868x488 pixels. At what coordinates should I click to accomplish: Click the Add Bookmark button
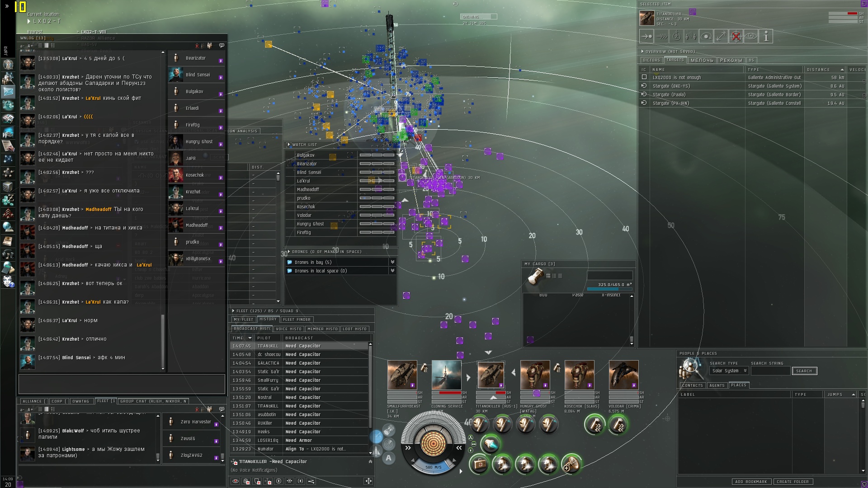point(751,482)
